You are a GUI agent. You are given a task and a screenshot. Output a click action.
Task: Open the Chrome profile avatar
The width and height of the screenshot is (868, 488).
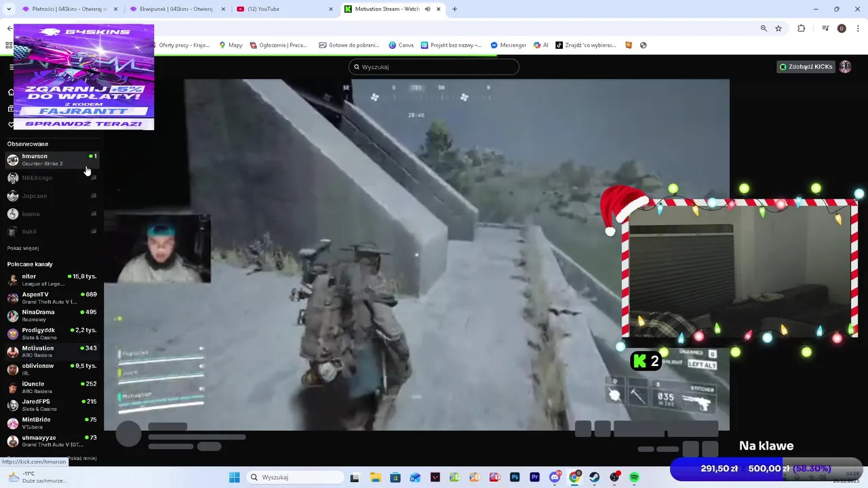842,28
